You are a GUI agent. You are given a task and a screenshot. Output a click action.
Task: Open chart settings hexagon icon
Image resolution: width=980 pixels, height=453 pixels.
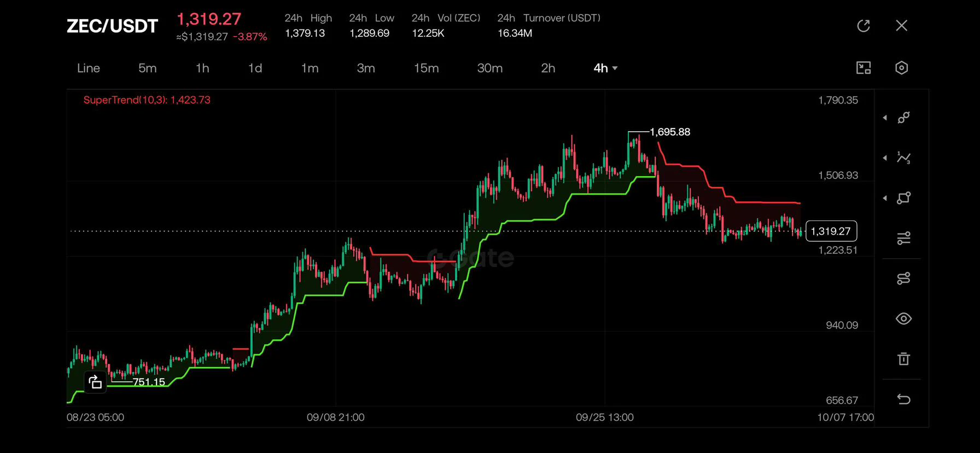click(902, 68)
